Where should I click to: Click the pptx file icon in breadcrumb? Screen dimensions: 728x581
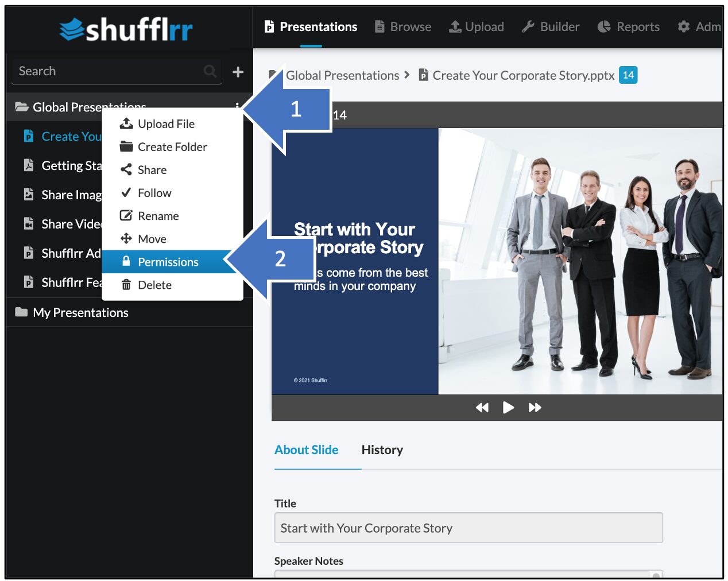[424, 75]
